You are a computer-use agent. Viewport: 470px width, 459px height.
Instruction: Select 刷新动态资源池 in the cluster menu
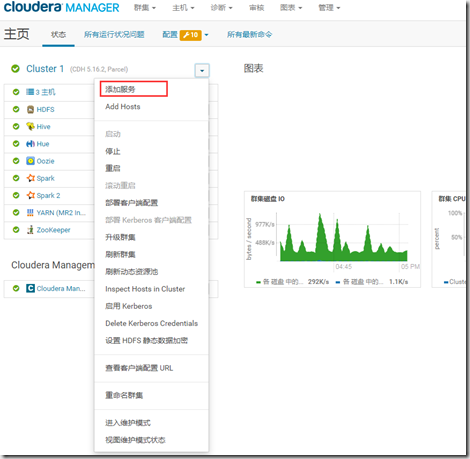(x=132, y=272)
